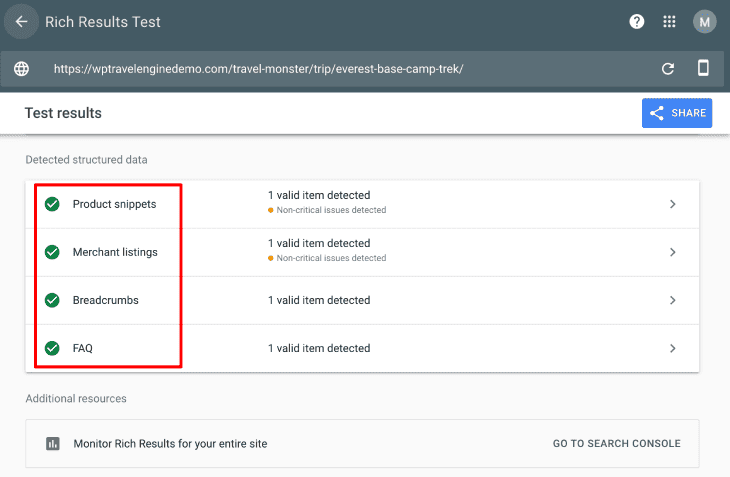The image size is (730, 477).
Task: Click the non-critical issues note under Product snippets
Action: coord(327,210)
